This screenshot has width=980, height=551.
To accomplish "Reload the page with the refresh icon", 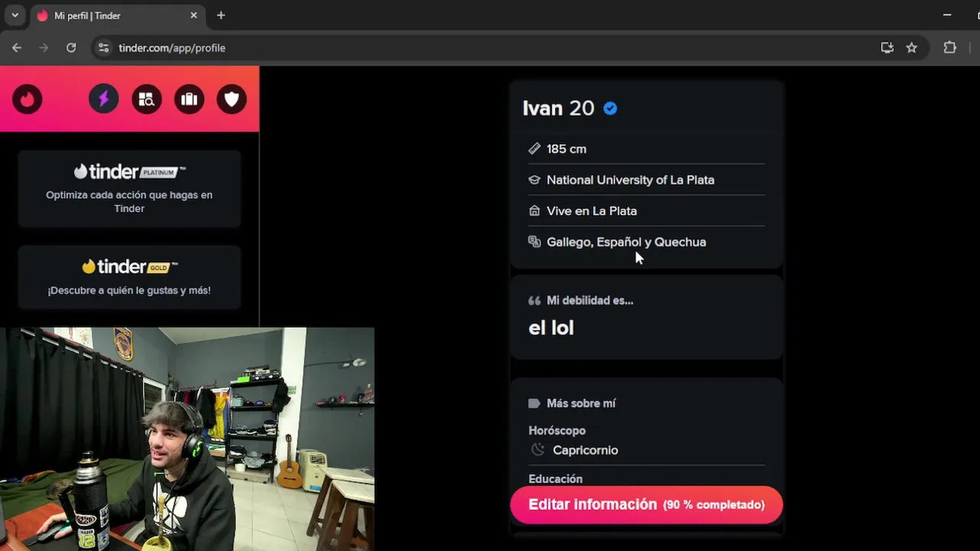I will [71, 47].
